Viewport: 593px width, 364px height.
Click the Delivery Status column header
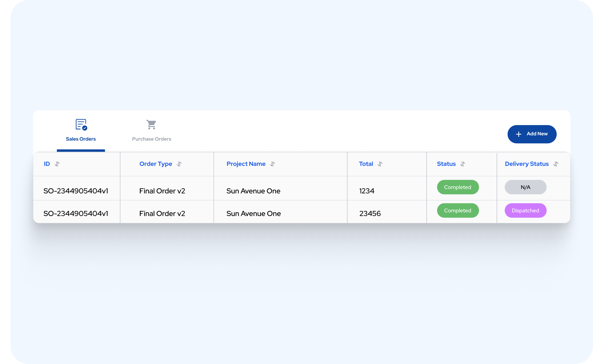pyautogui.click(x=527, y=164)
